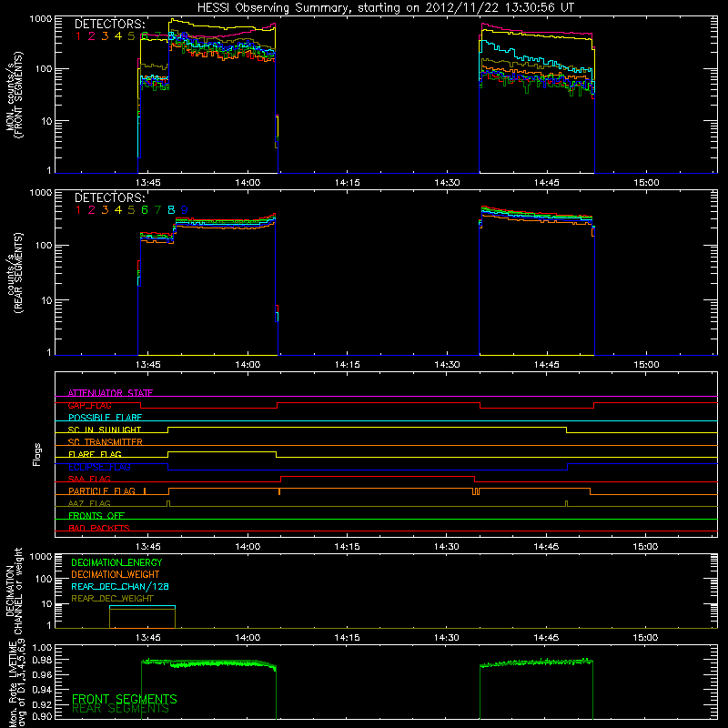This screenshot has height=728, width=728.
Task: Click 13:45 tick under front segments panel
Action: click(x=148, y=183)
